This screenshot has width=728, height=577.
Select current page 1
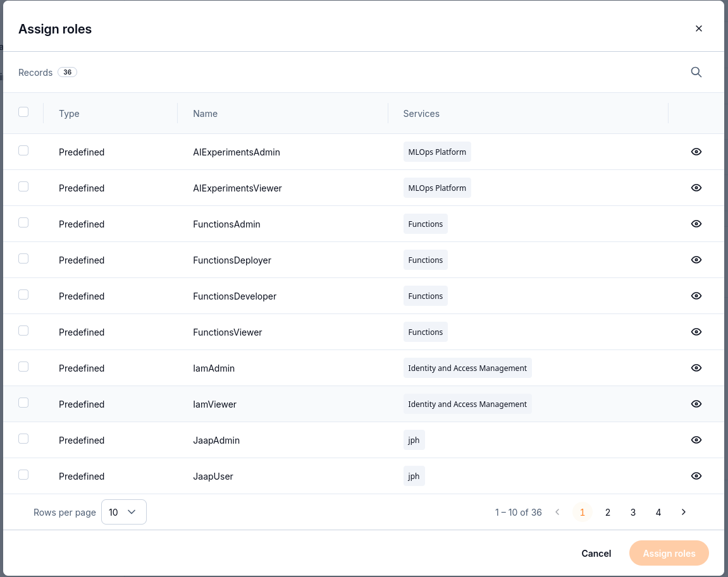(583, 512)
